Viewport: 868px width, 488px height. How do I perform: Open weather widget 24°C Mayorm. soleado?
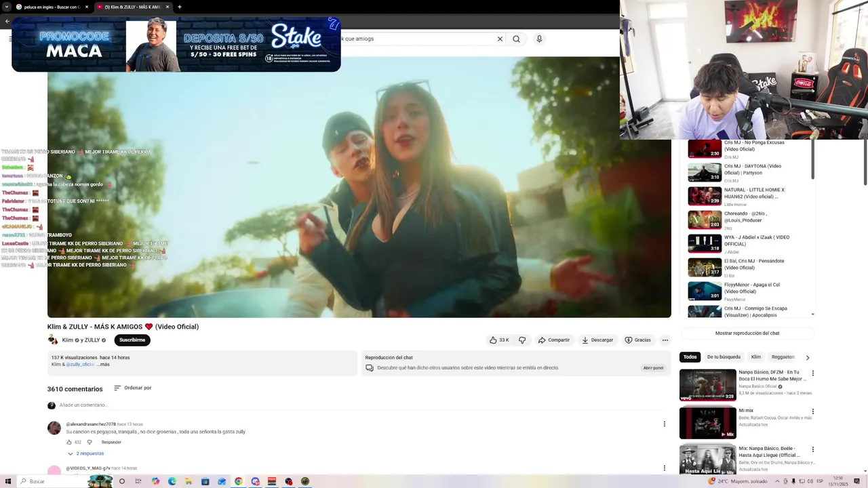pyautogui.click(x=738, y=481)
